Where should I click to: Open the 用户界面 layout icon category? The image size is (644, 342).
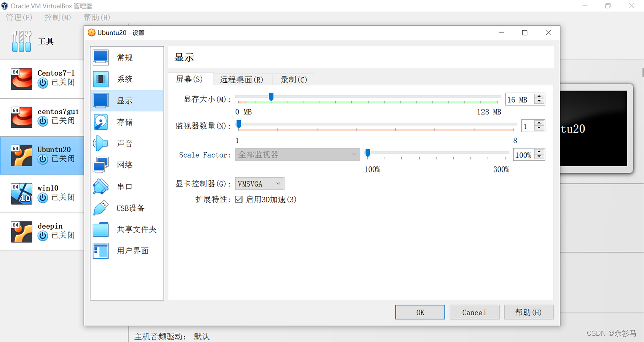pos(101,250)
